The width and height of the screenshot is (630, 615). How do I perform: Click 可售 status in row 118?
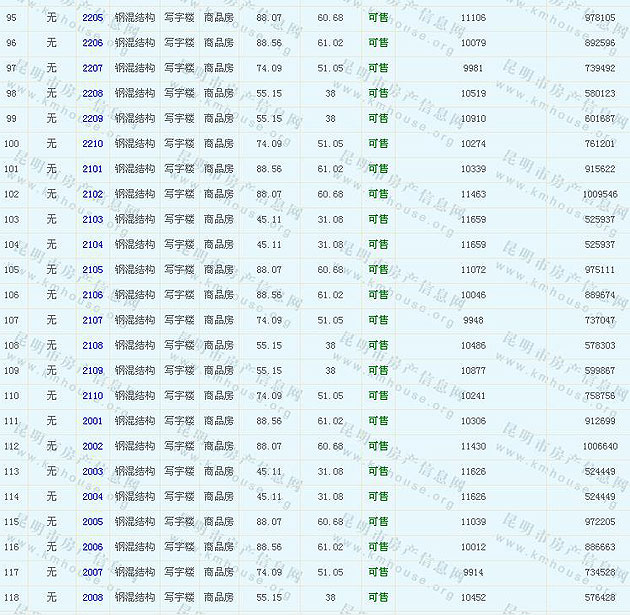coord(378,597)
